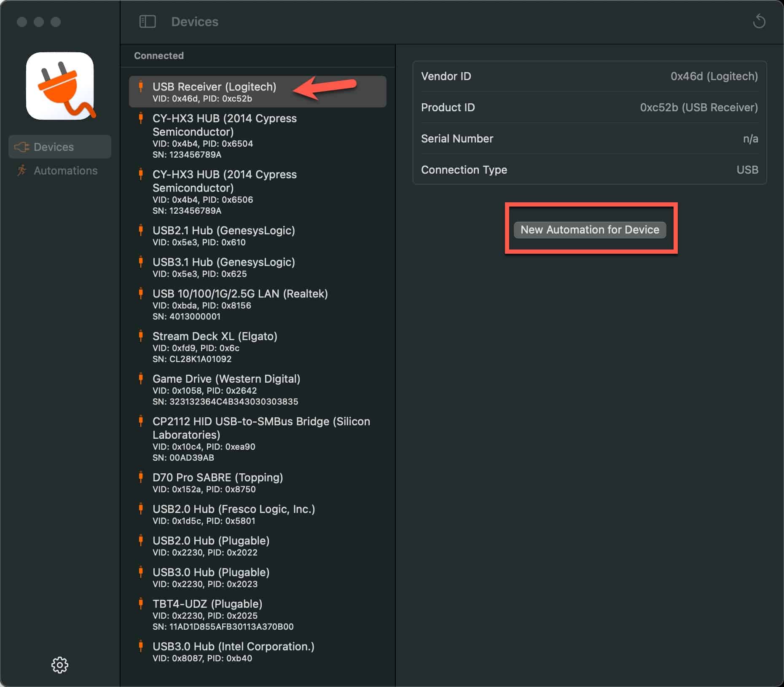
Task: Select USB 10/100/1G/2.5G LAN (Realtek)
Action: 258,304
